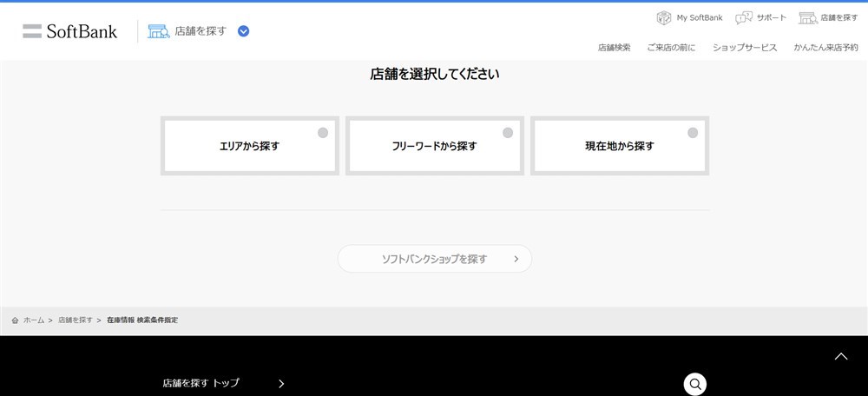Click the 店舗を選択してください heading
Viewport: 868px width, 396px height.
pyautogui.click(x=435, y=74)
